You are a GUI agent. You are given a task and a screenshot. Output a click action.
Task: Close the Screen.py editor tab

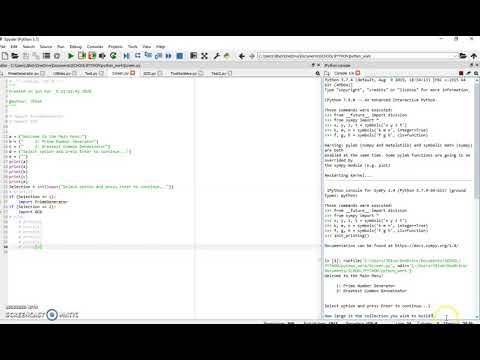coord(133,73)
